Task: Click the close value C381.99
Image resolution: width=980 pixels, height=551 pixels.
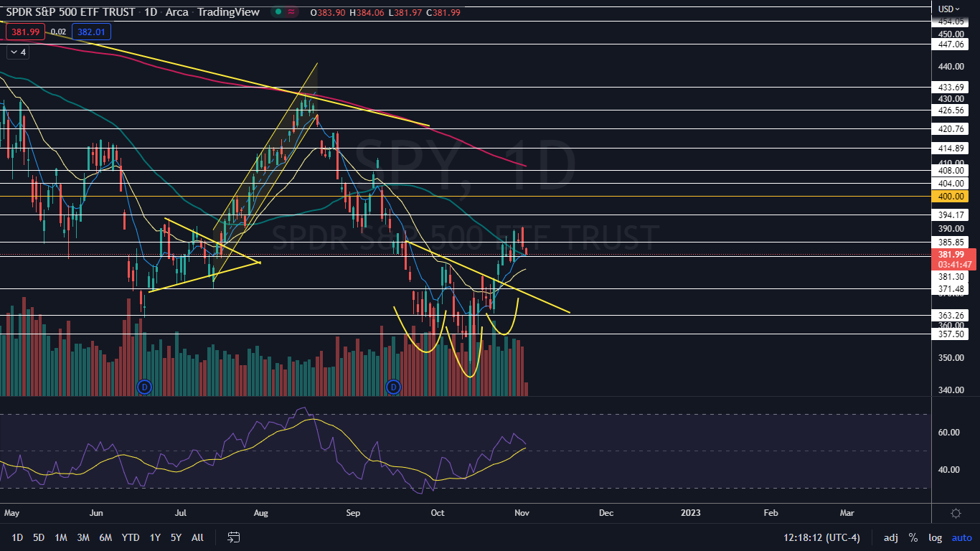Action: click(443, 11)
